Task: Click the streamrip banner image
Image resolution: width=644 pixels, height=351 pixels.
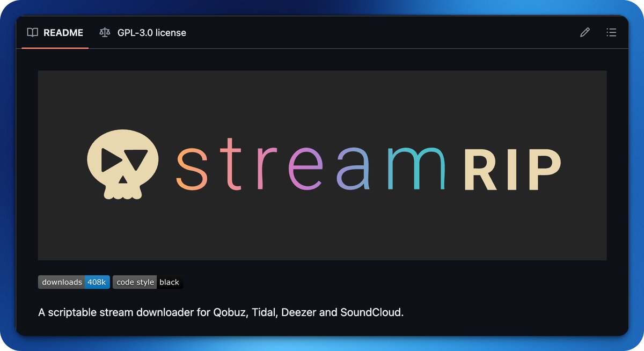Action: (322, 165)
